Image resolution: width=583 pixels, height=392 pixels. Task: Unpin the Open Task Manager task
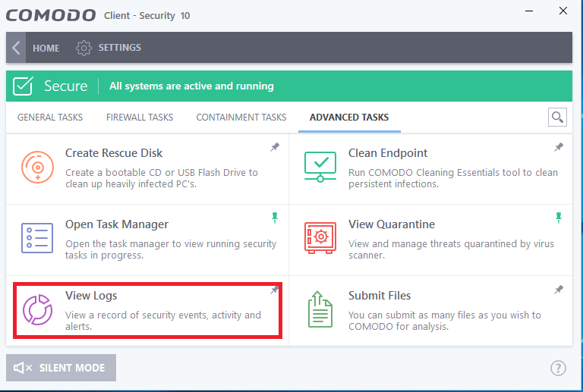pyautogui.click(x=275, y=218)
